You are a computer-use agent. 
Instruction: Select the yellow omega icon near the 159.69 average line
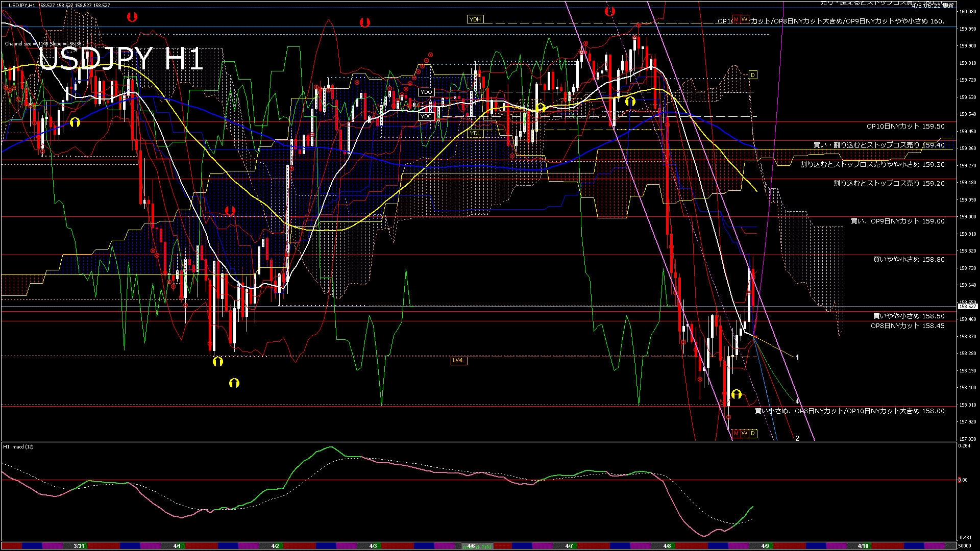631,102
